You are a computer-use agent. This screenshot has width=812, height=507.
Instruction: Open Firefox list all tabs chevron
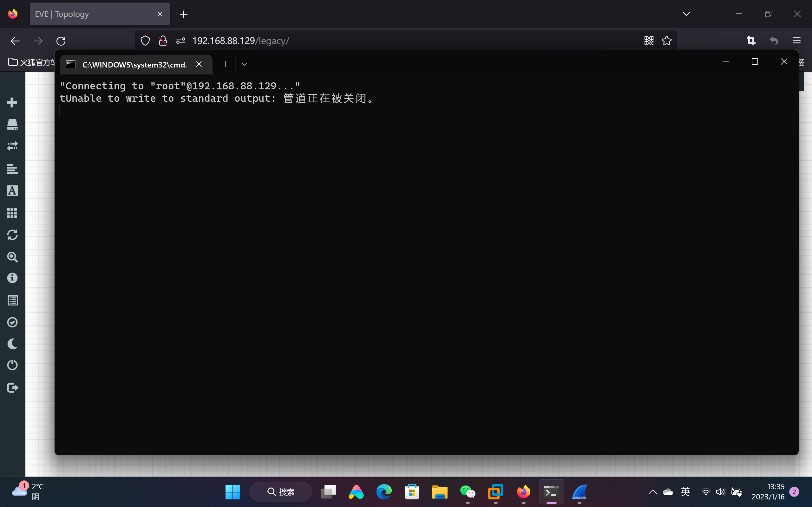click(x=686, y=14)
